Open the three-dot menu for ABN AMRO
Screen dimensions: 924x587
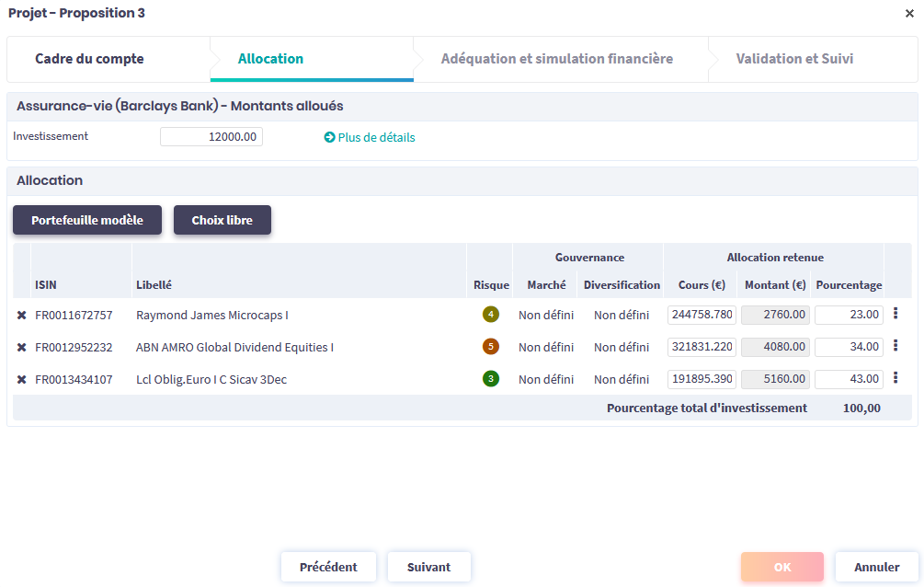click(x=895, y=346)
